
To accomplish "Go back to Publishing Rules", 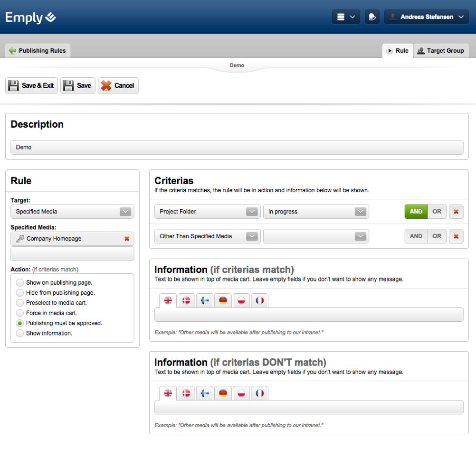I will pos(38,51).
